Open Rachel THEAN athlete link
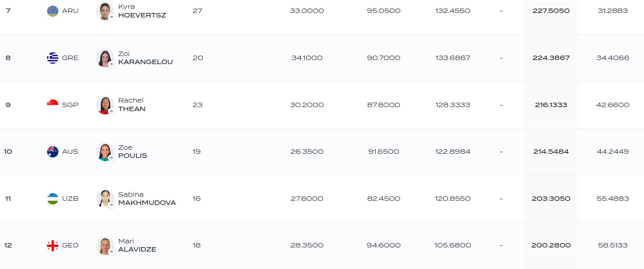 (131, 105)
